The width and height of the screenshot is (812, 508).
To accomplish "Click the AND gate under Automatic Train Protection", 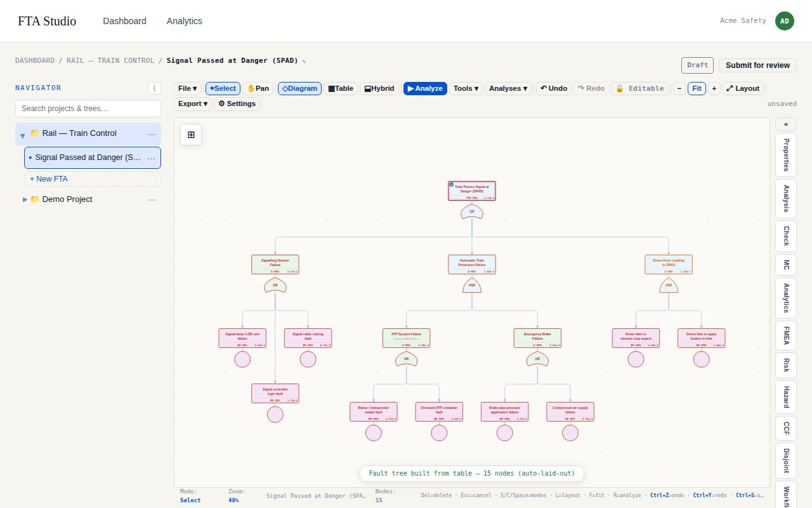I will [472, 285].
